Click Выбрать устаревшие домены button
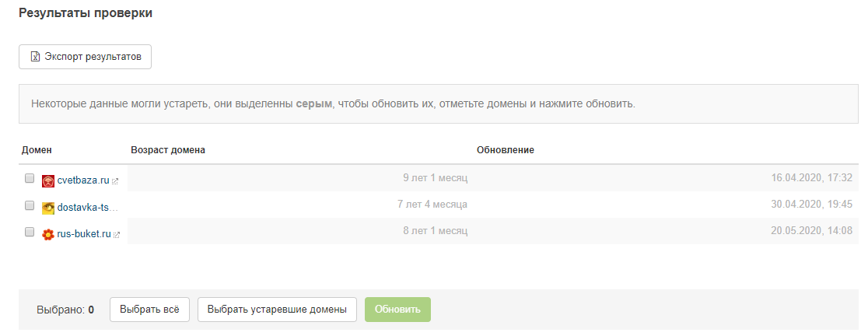This screenshot has height=336, width=868. (277, 309)
